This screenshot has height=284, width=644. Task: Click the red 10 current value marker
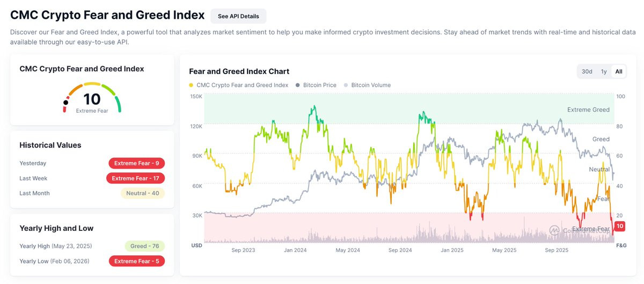[619, 226]
